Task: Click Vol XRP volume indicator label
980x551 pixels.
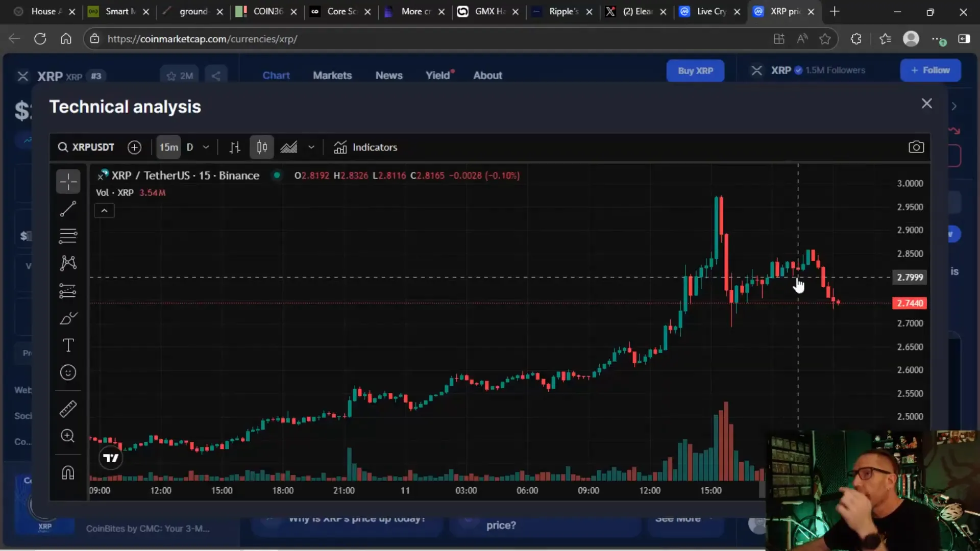Action: pyautogui.click(x=114, y=193)
